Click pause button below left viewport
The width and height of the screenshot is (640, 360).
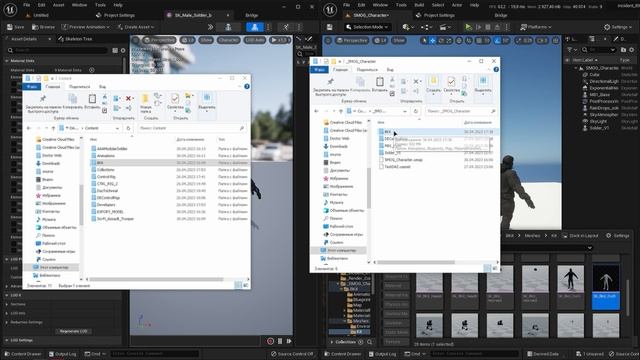280,341
